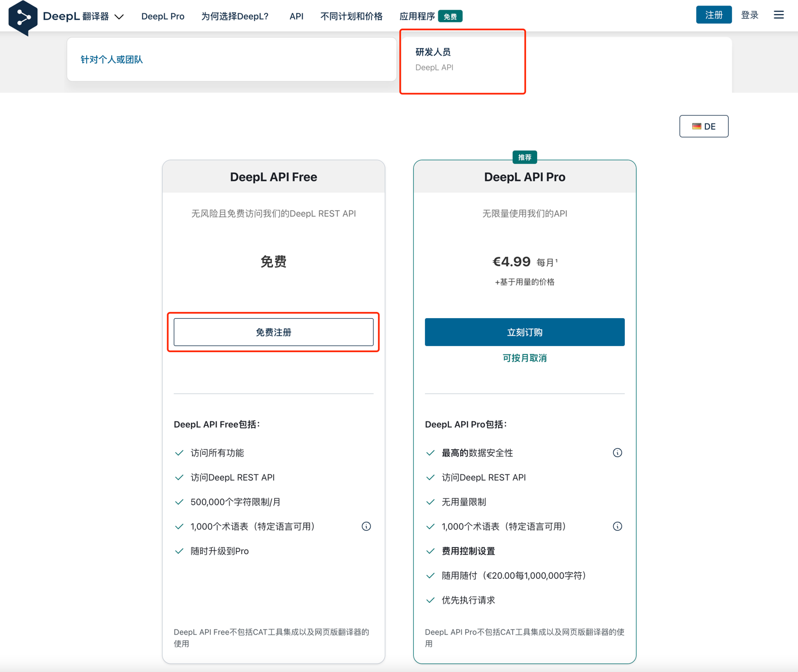
Task: Switch to 针对个人或团队 tab
Action: click(232, 59)
